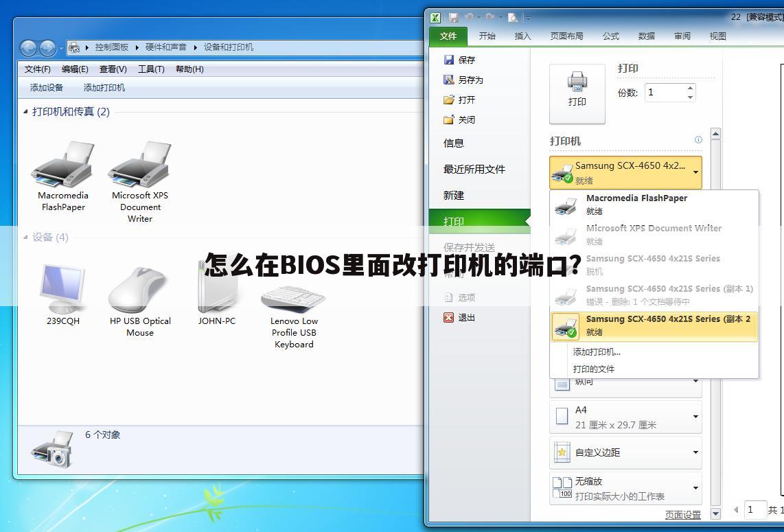Click the printer info icon beside 打印机 heading
This screenshot has width=784, height=532.
coord(698,140)
